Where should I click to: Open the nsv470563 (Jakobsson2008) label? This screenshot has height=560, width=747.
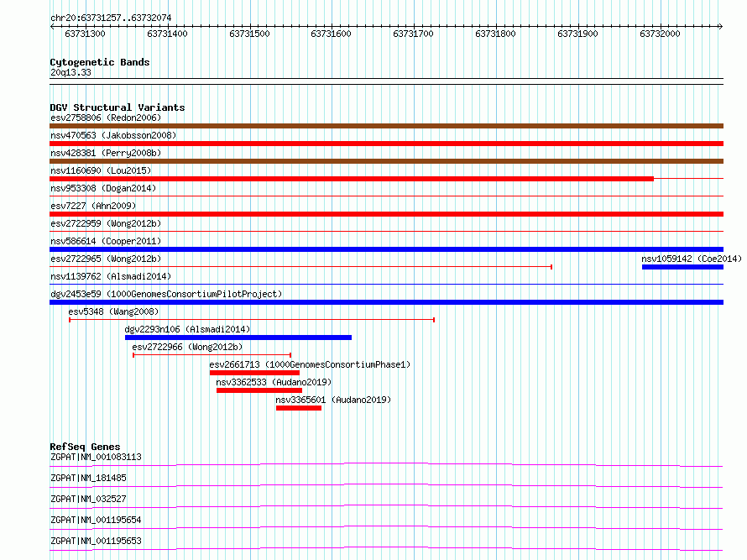click(x=113, y=135)
